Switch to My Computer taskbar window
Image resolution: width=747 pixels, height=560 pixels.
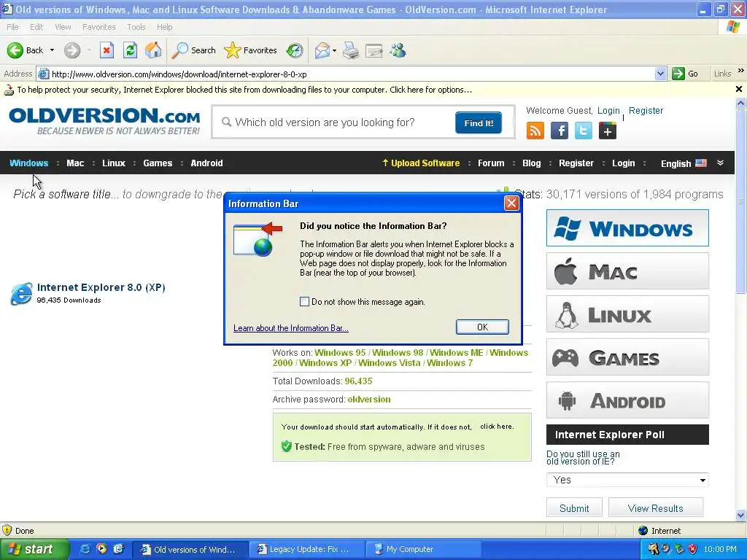click(424, 549)
